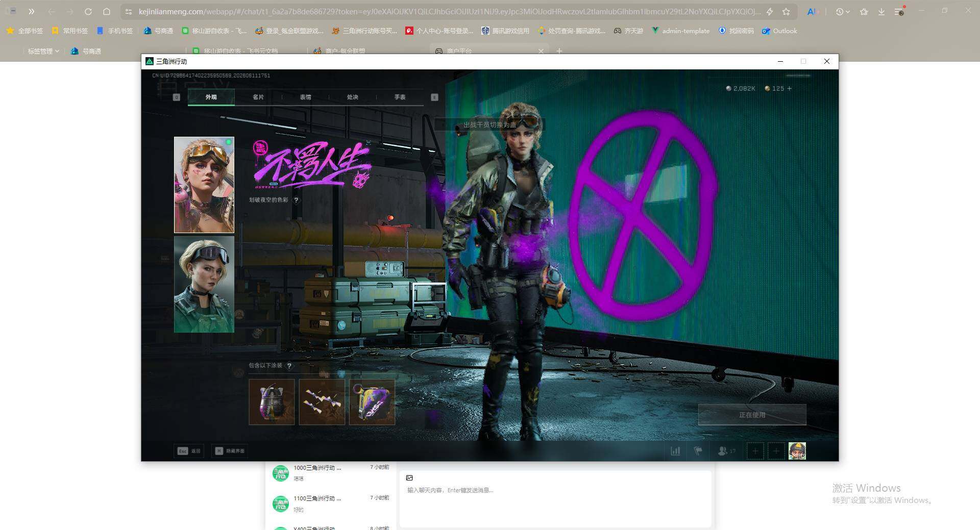The height and width of the screenshot is (530, 980).
Task: Open the player avatar in game footer
Action: click(x=797, y=451)
